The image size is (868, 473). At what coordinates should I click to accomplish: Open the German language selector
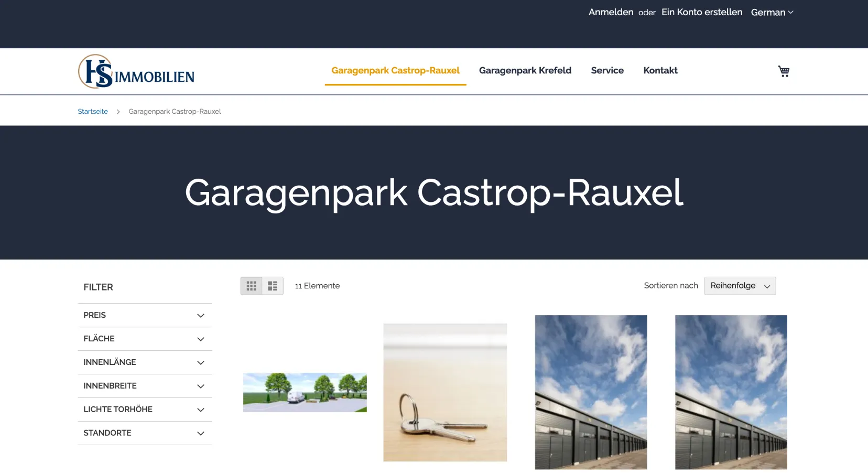click(x=772, y=13)
